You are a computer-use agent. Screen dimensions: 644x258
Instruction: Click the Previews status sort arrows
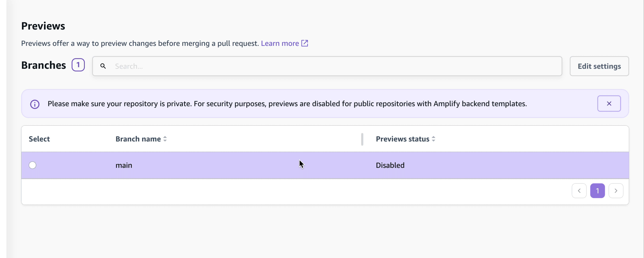pyautogui.click(x=434, y=139)
